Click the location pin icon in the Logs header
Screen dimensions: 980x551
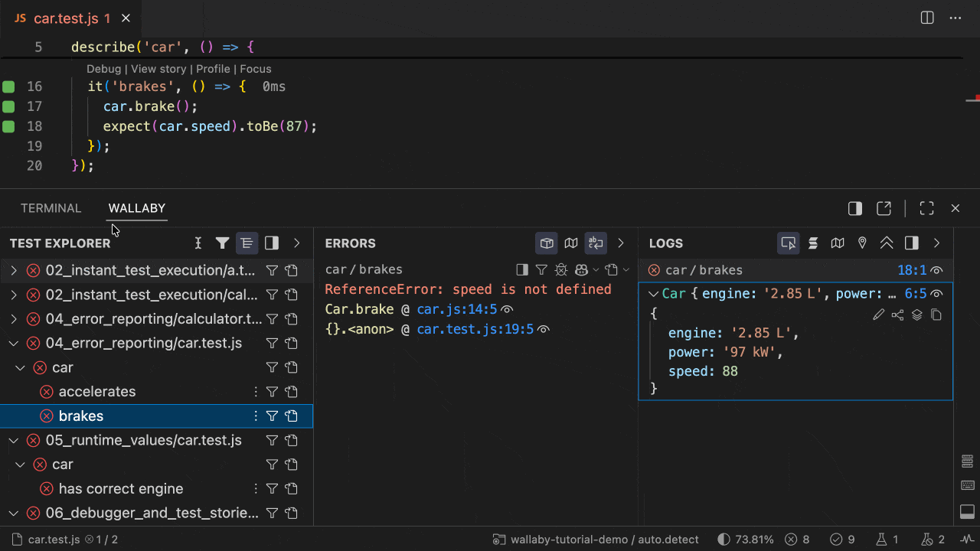point(862,243)
